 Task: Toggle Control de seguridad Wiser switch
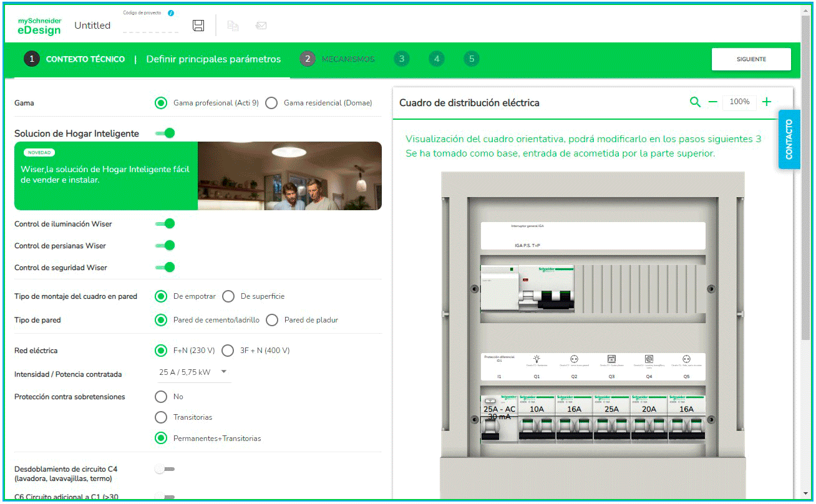165,267
